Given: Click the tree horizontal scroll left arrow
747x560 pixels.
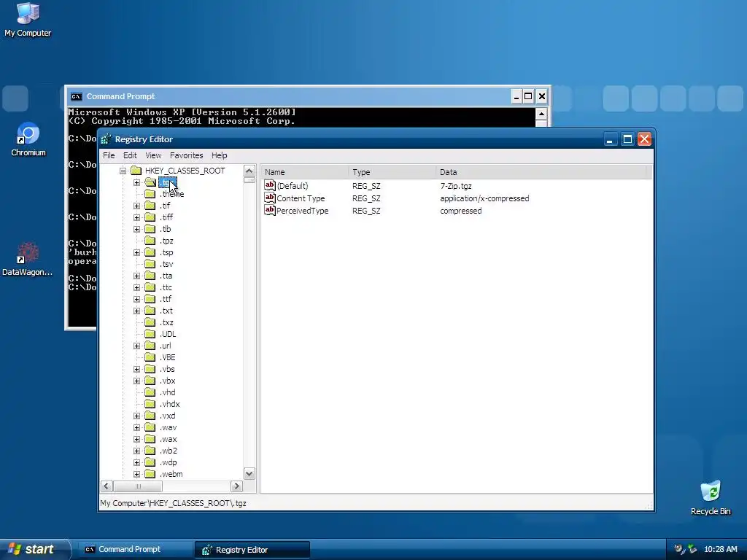Looking at the screenshot, I should pos(107,486).
